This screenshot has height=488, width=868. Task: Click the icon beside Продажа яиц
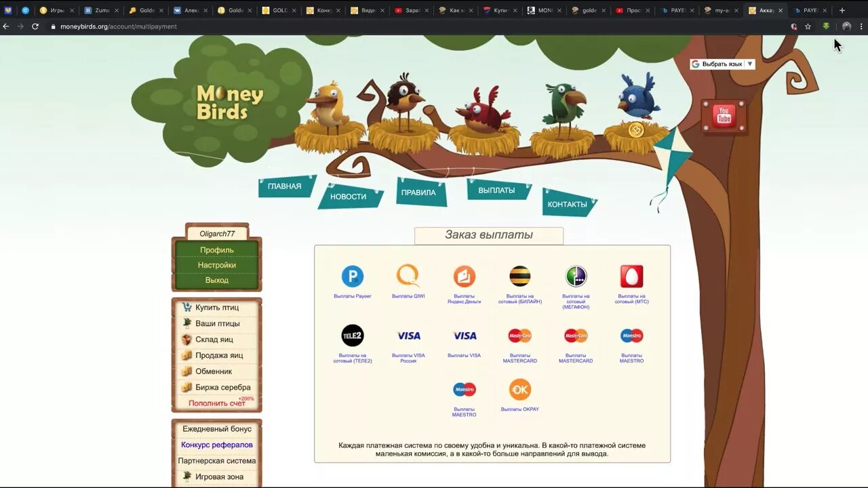186,355
